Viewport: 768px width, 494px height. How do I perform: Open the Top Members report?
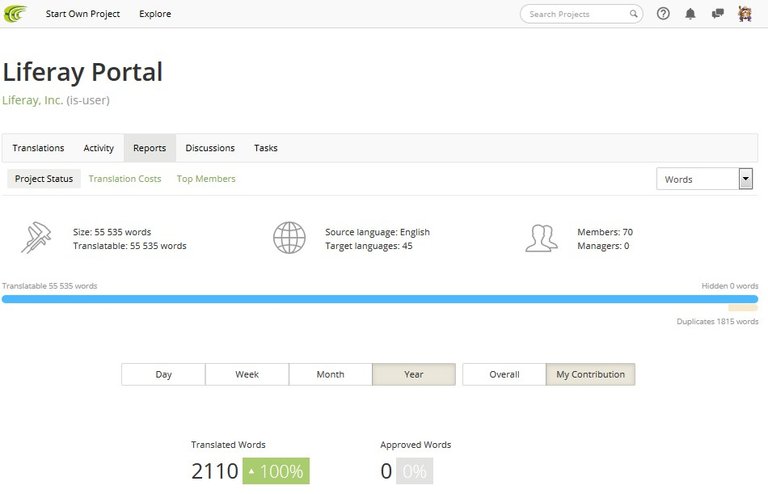point(206,179)
